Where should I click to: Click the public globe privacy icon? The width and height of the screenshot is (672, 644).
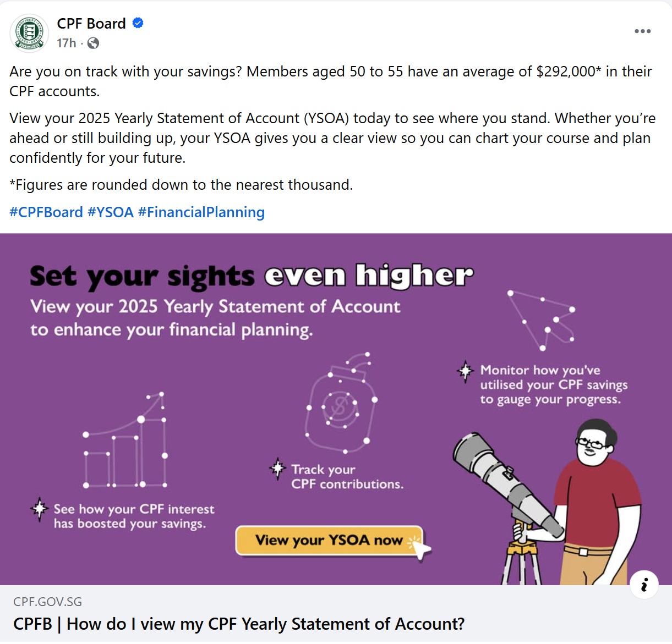click(94, 43)
